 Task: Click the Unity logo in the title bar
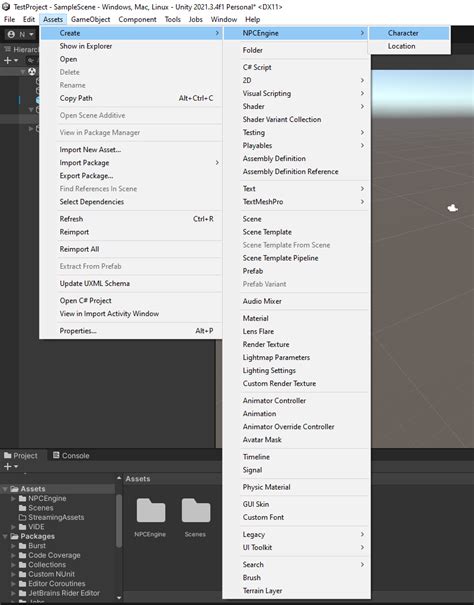coord(6,7)
